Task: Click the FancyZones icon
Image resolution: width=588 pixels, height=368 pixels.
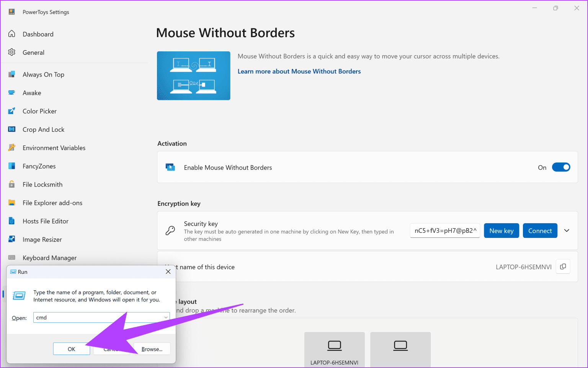Action: tap(11, 166)
